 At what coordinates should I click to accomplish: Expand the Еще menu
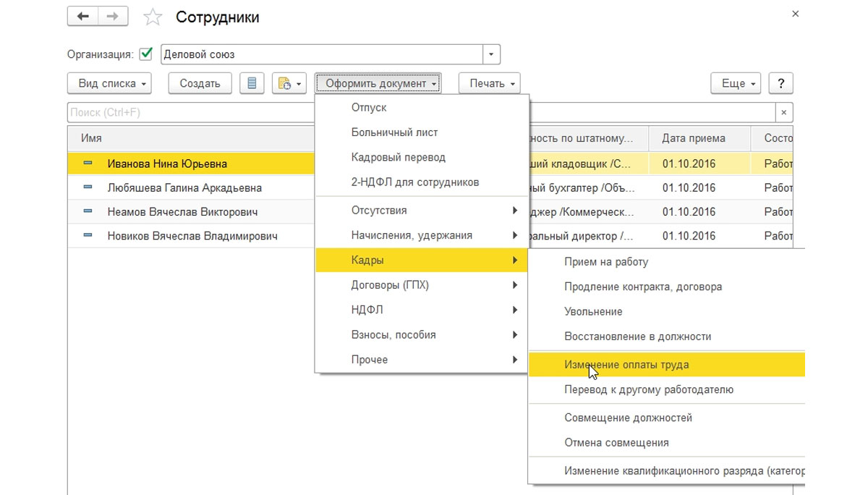tap(736, 83)
